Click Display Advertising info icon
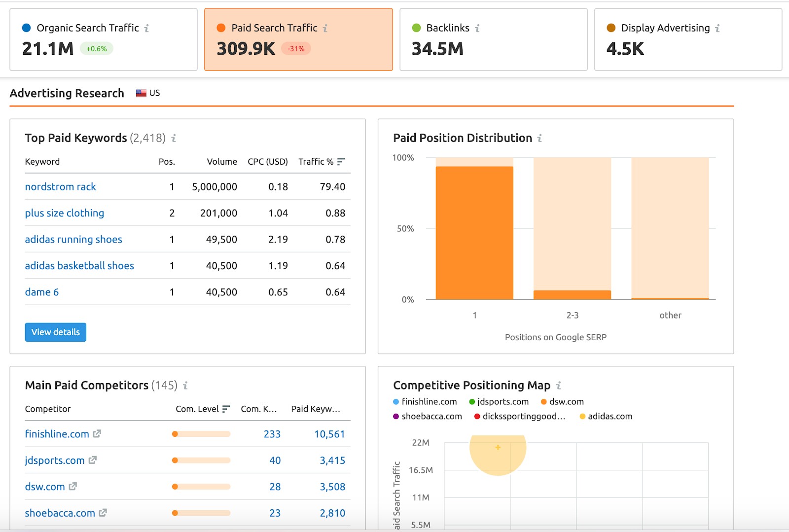This screenshot has width=789, height=532. tap(717, 29)
